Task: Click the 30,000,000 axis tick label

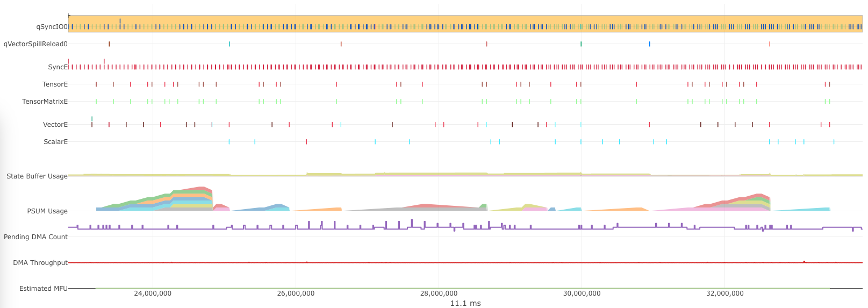Action: [582, 293]
